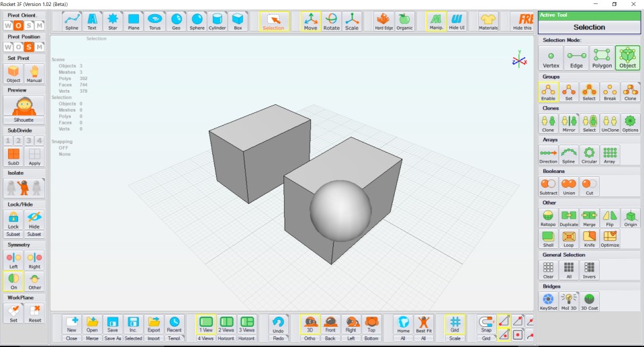The height and width of the screenshot is (347, 644).
Task: Choose the Scale tool
Action: pos(352,22)
